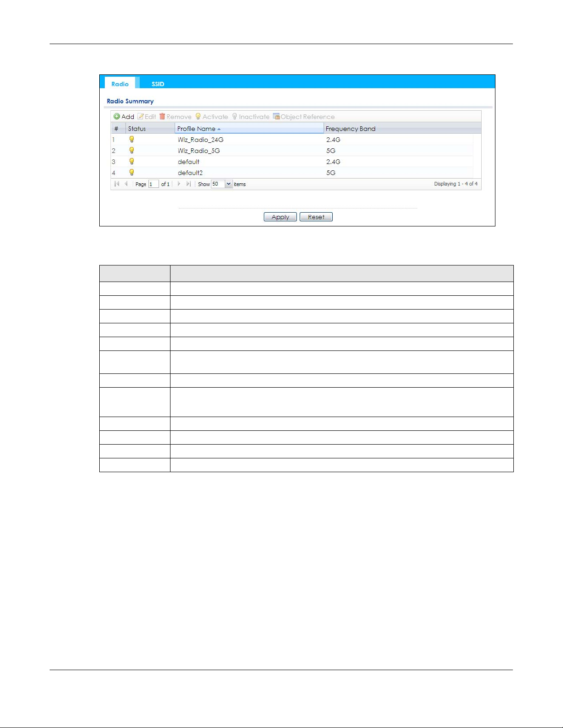
Task: Go to first page arrow
Action: [x=117, y=184]
